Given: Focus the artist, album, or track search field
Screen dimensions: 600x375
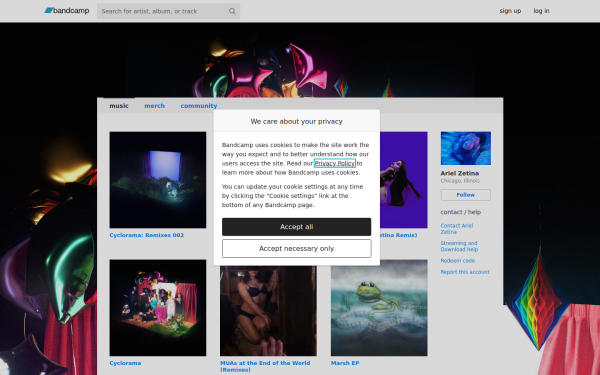Looking at the screenshot, I should (168, 11).
